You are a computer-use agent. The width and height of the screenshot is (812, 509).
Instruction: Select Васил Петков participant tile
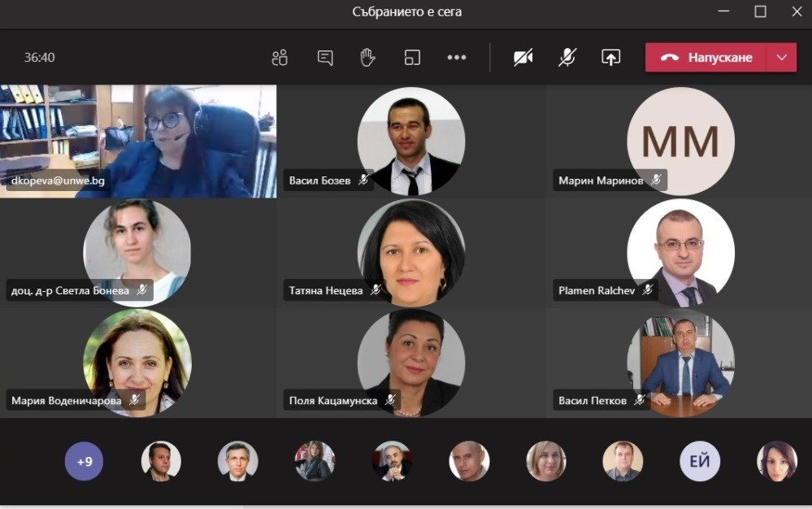(x=680, y=363)
